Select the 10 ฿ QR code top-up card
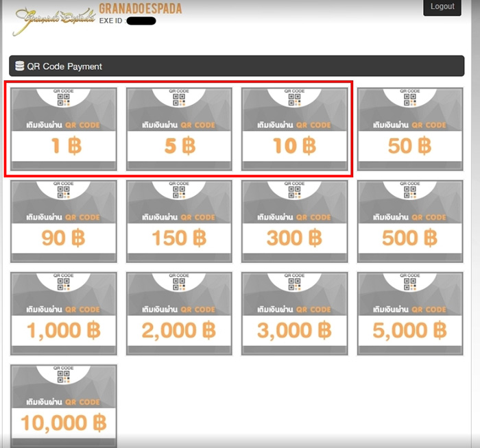The height and width of the screenshot is (448, 480). (294, 129)
